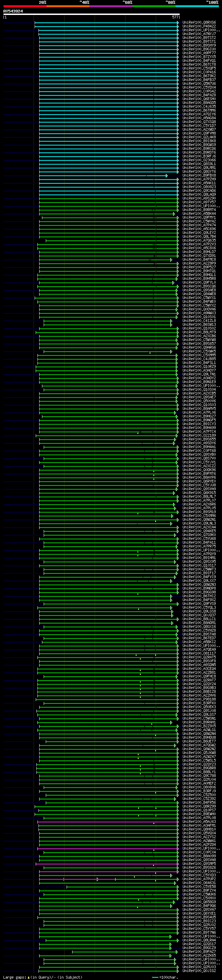Viewport: 222px width, 980px height.
Task: Select label UniRef100_Q6ESH0
Action: (199, 99)
